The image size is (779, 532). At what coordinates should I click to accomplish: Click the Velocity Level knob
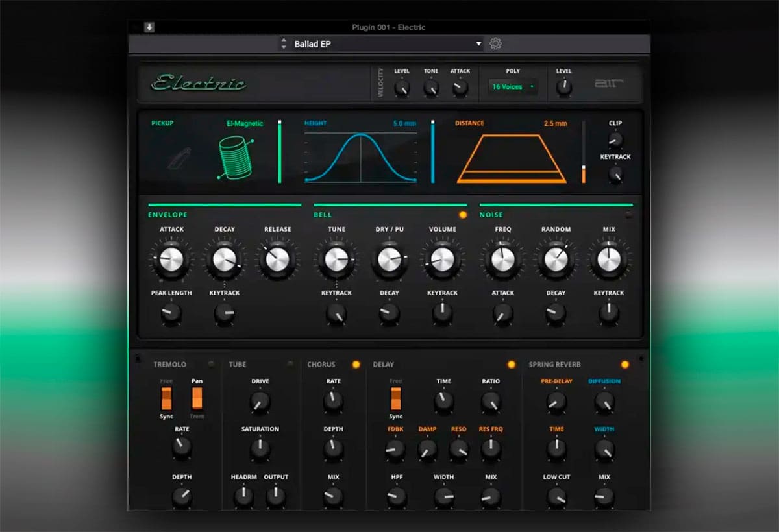[402, 88]
